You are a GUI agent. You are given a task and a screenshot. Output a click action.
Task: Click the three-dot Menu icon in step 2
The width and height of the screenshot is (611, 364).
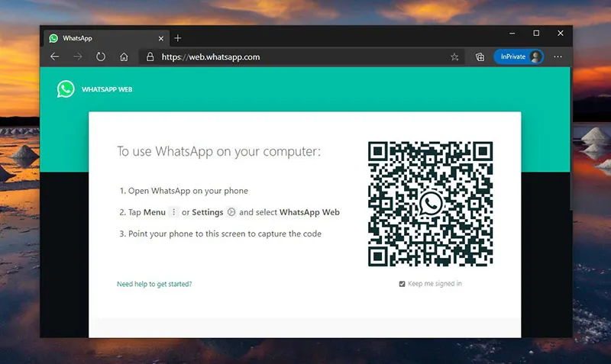tap(174, 212)
